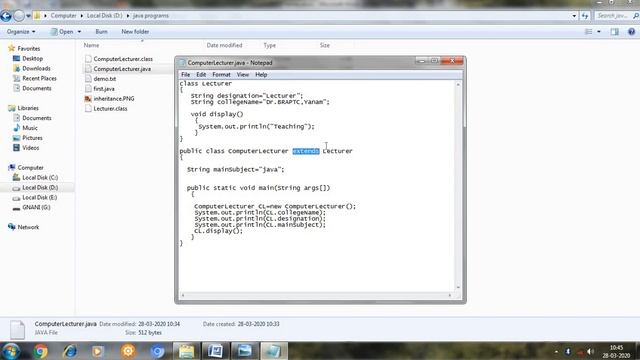Viewport: 640px width, 360px height.
Task: Open the Edit menu in Notepad
Action: click(201, 75)
